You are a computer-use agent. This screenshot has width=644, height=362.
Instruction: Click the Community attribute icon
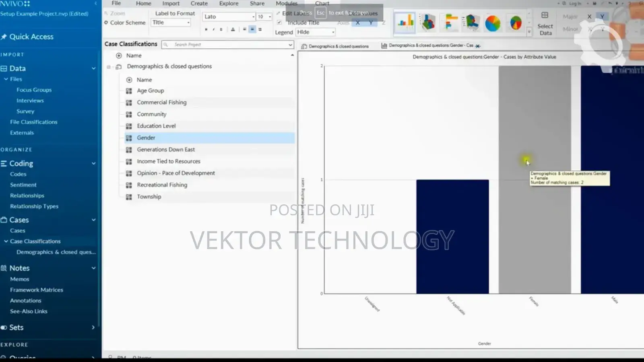point(129,114)
